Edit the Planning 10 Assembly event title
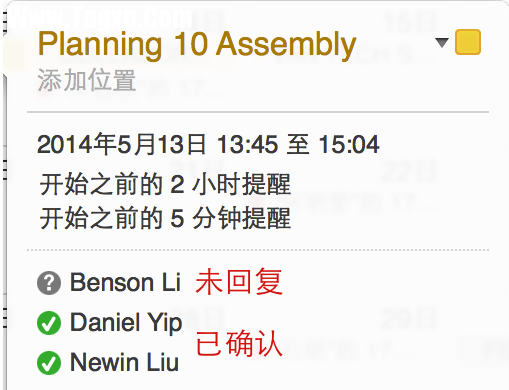This screenshot has height=390, width=509. coord(197,45)
